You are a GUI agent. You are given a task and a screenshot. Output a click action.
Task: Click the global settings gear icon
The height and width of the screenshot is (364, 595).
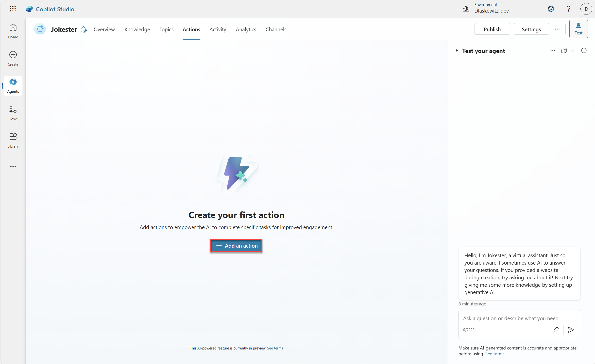[551, 9]
